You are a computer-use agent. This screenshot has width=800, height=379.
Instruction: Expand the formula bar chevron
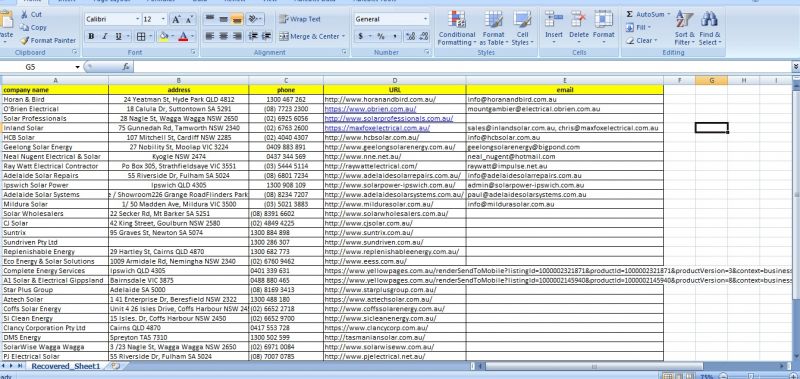[x=796, y=67]
